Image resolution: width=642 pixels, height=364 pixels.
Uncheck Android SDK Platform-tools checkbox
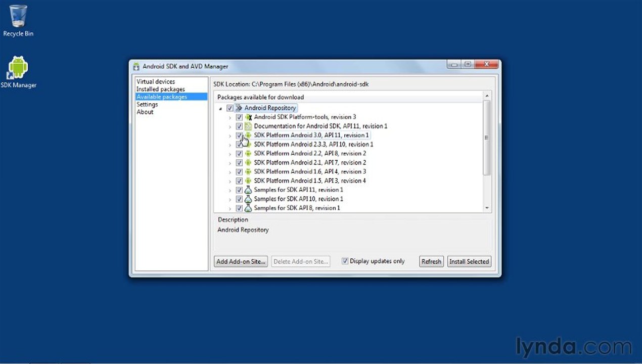[239, 117]
